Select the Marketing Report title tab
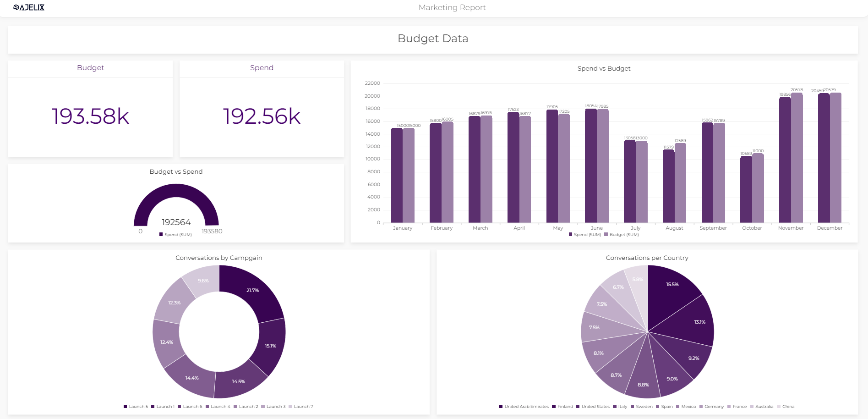 pyautogui.click(x=452, y=7)
